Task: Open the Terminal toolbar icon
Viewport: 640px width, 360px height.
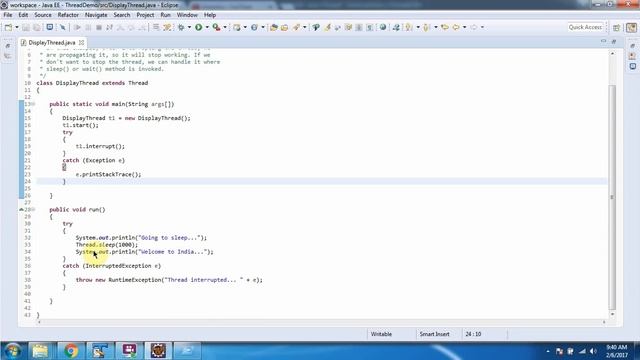Action: tap(50, 27)
